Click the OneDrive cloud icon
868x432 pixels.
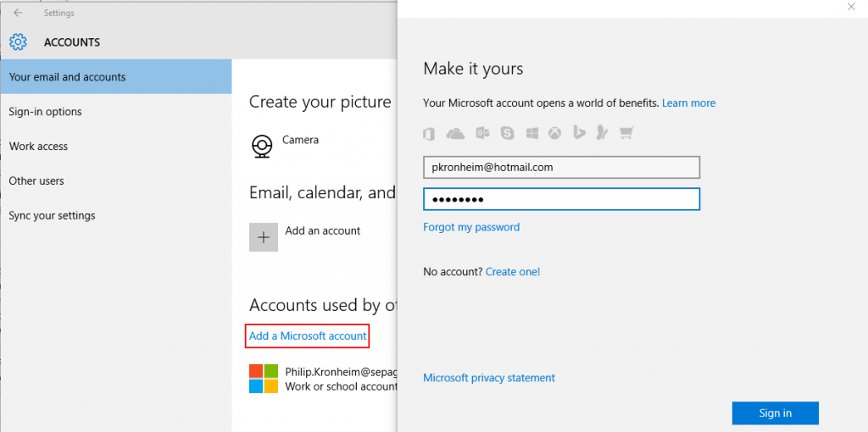[x=455, y=133]
